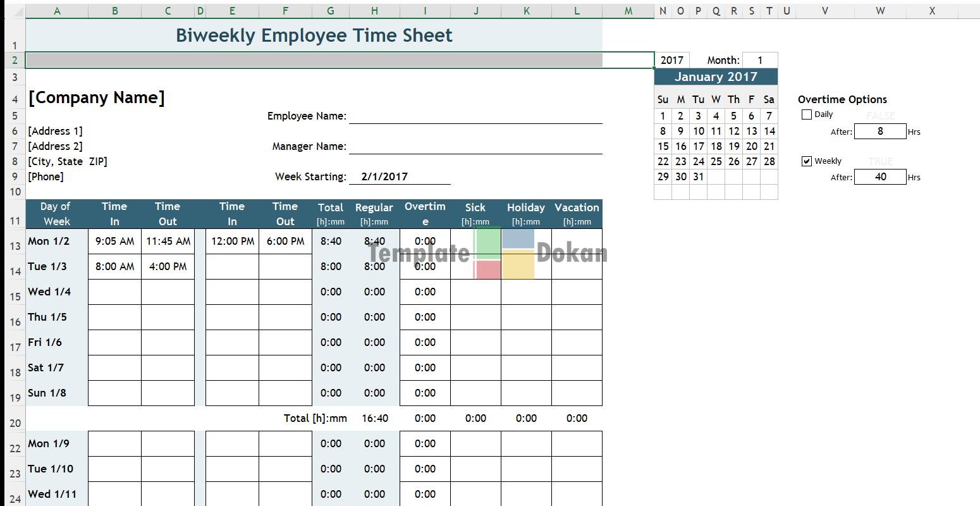Click the [Company Name] placeholder cell
The height and width of the screenshot is (506, 980).
(x=96, y=97)
